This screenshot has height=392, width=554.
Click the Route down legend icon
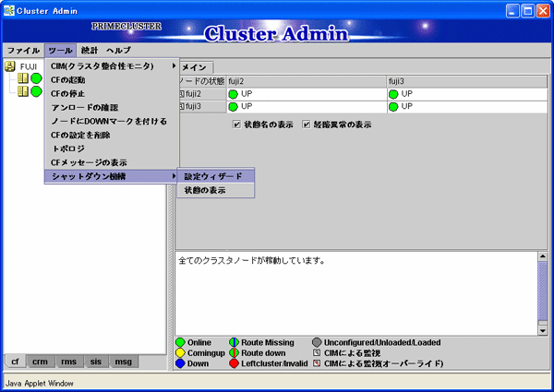pyautogui.click(x=234, y=353)
